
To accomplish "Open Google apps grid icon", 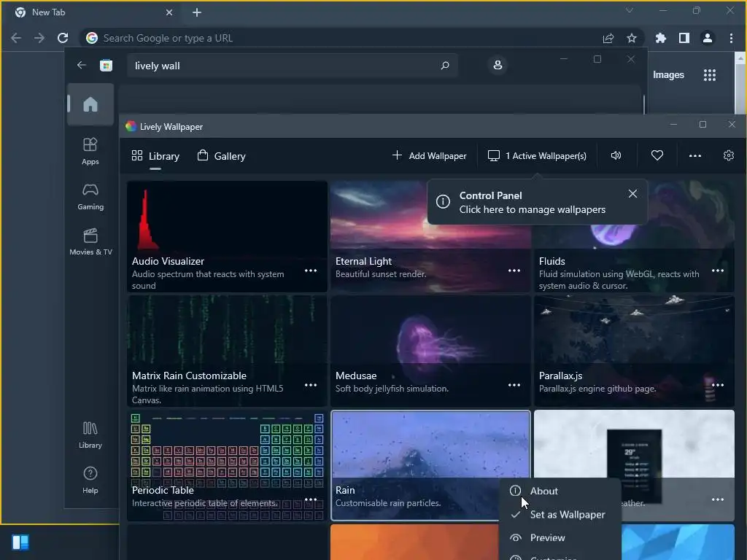I will click(x=709, y=75).
